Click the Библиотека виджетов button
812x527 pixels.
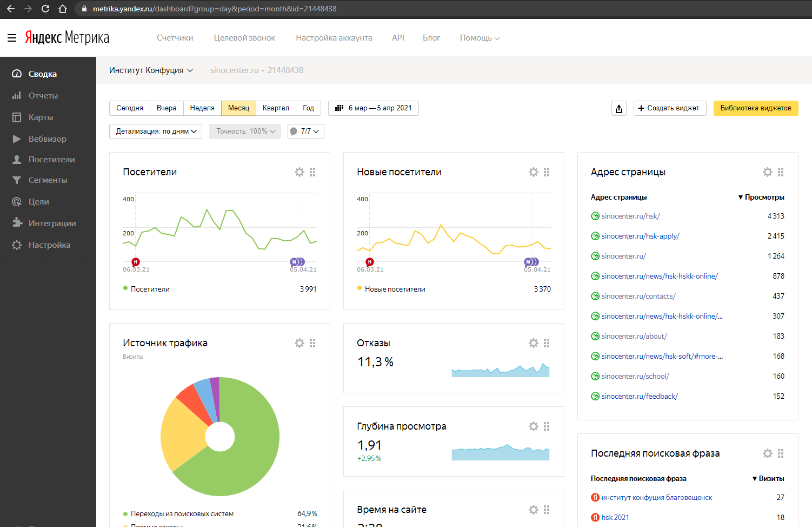[x=755, y=108]
